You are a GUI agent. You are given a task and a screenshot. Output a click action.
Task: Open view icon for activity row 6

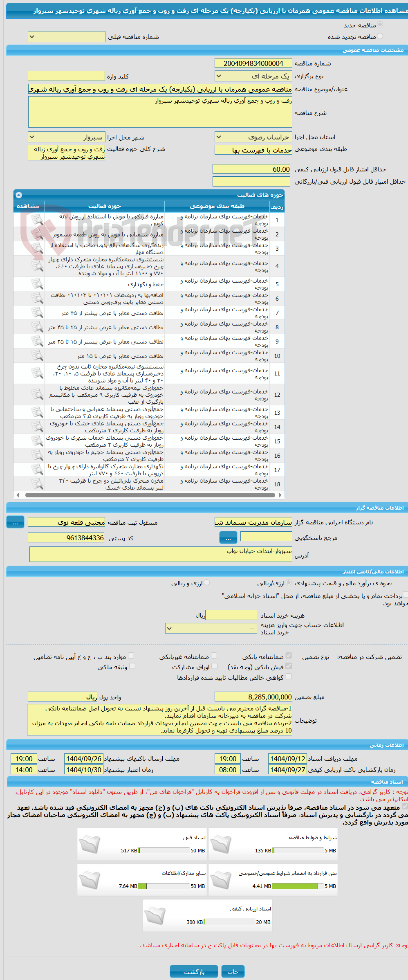(37, 299)
